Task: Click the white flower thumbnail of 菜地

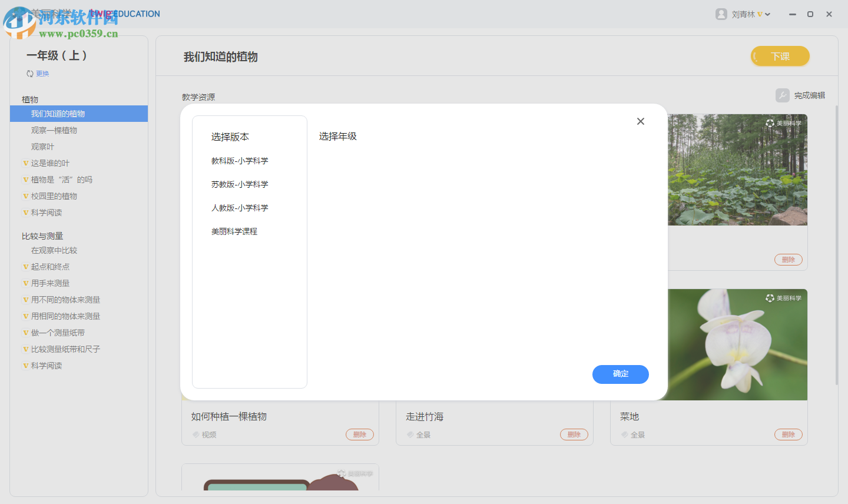Action: tap(737, 344)
